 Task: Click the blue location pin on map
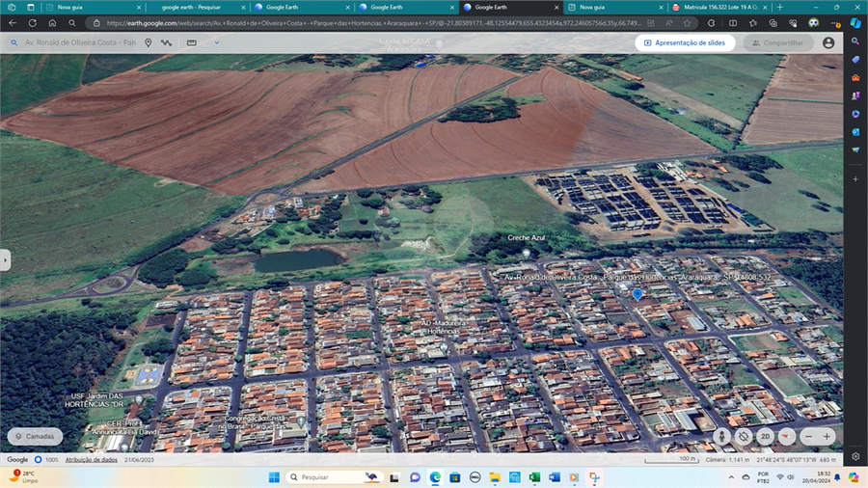click(x=637, y=293)
